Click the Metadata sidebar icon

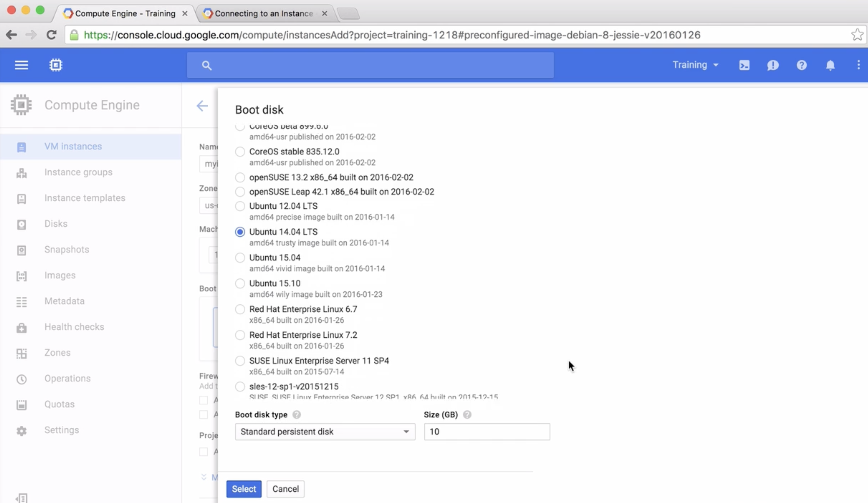click(21, 302)
